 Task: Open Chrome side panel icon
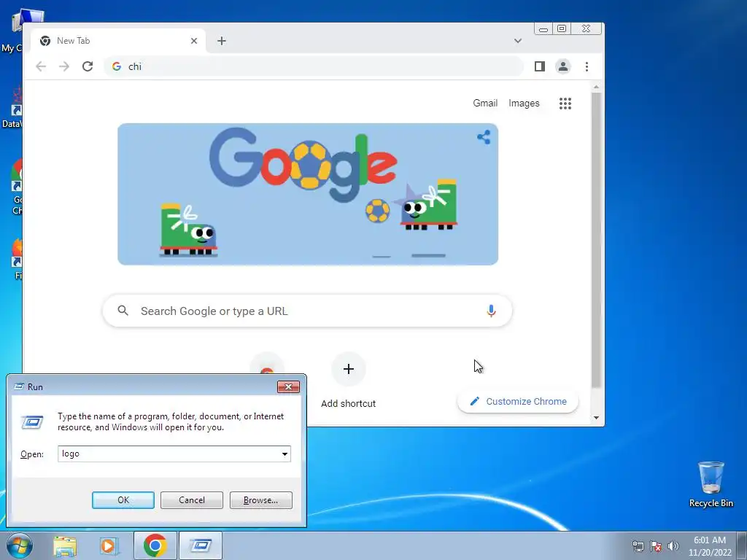coord(539,66)
